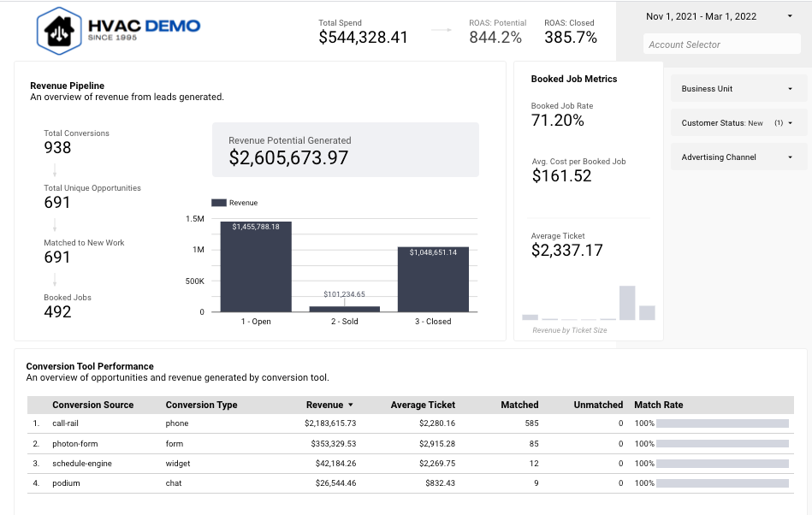Click the call-rail conversion source cell
This screenshot has height=515, width=812.
click(x=65, y=423)
